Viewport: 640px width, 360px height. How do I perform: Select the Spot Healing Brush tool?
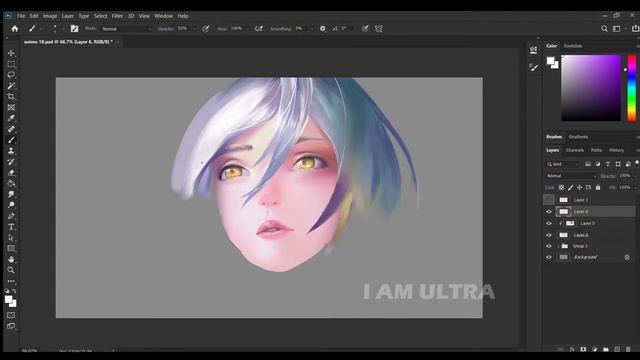coord(11,129)
